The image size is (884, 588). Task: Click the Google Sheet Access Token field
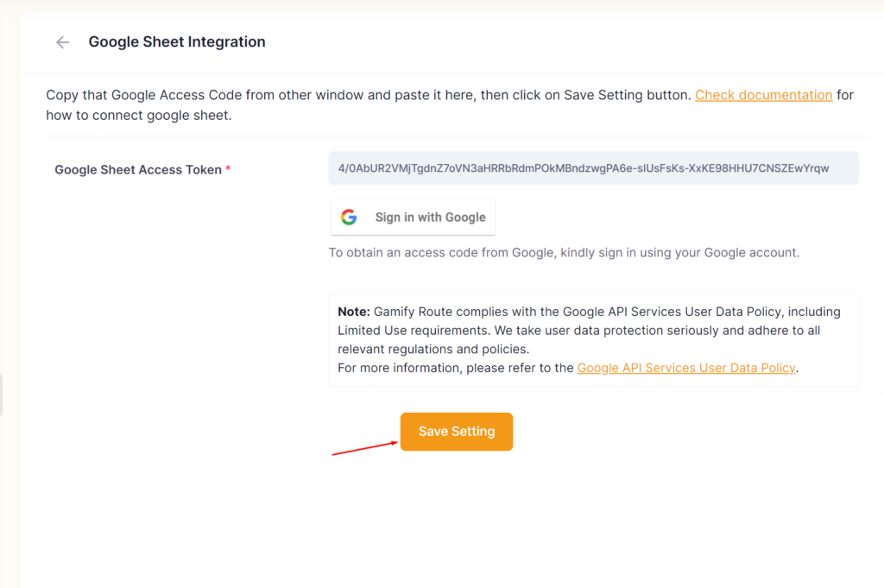594,168
